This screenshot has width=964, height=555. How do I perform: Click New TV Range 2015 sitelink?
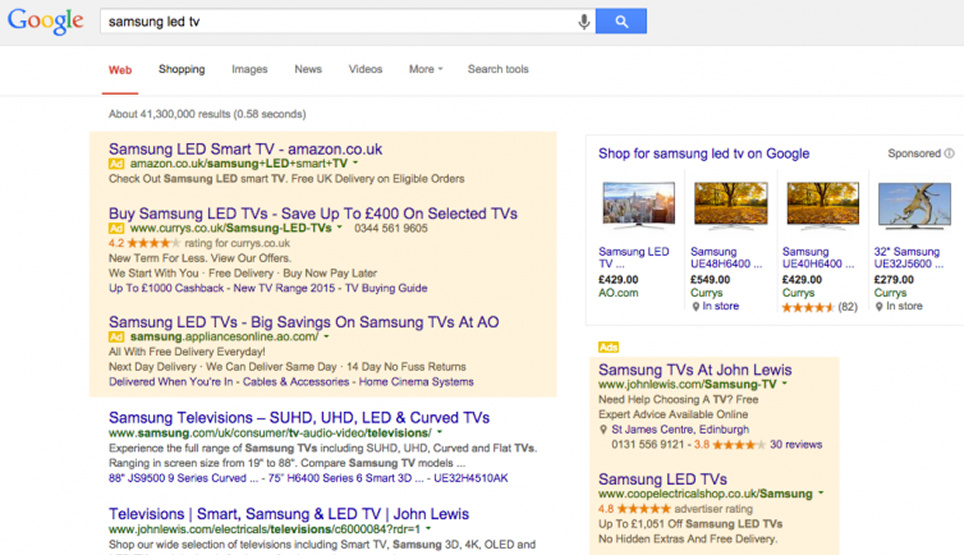[283, 288]
